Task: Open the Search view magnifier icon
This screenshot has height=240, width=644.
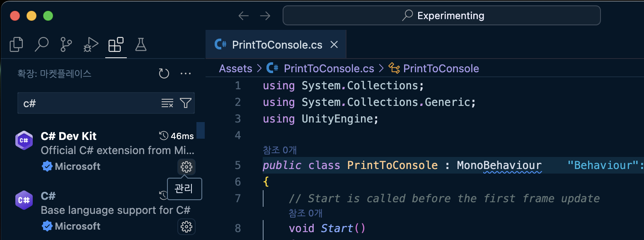Action: pos(41,44)
